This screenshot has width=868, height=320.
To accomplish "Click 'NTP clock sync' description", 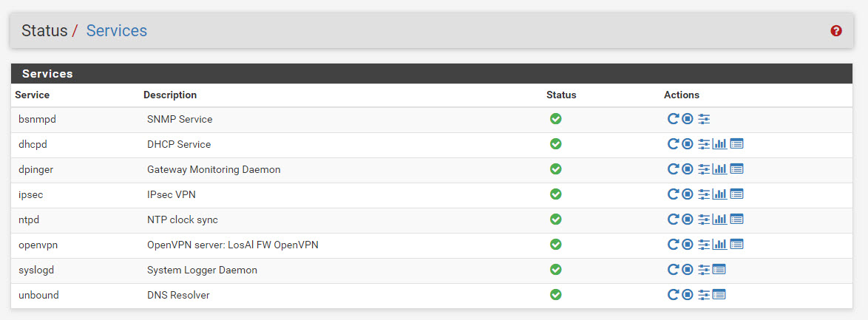I will click(183, 219).
